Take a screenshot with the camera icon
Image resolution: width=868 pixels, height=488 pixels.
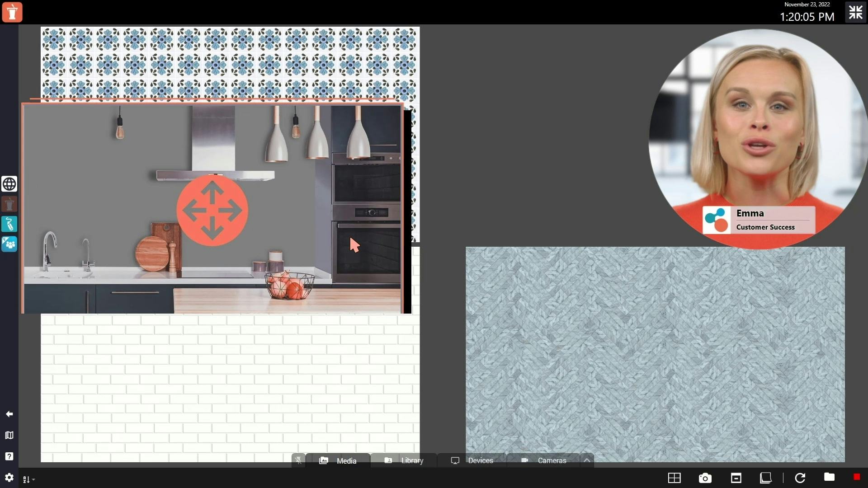(x=705, y=478)
